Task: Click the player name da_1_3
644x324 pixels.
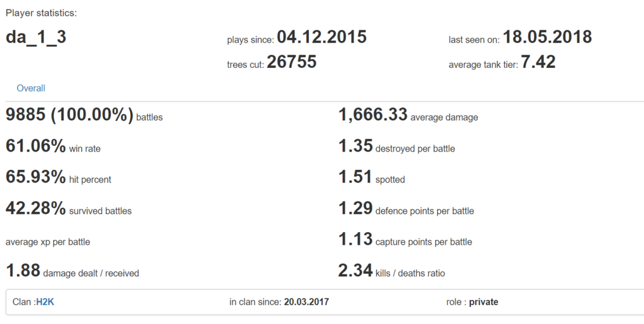Action: click(x=36, y=37)
